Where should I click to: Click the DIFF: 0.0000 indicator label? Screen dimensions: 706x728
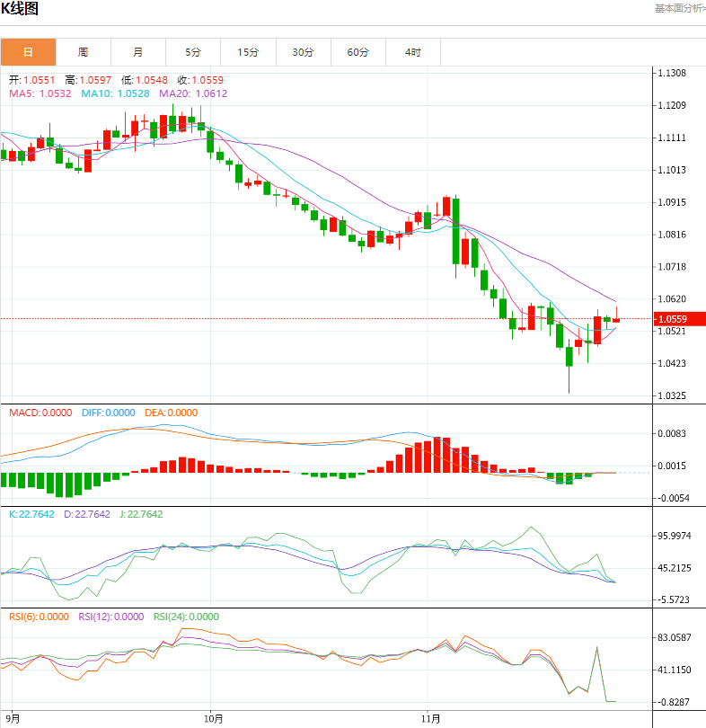point(109,413)
